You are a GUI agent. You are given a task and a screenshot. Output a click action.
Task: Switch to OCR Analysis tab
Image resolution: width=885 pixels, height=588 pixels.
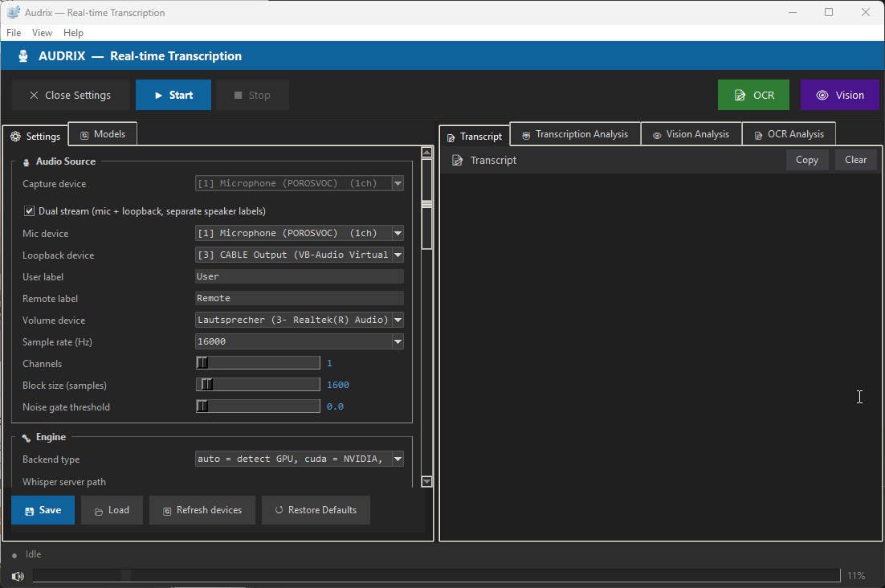[x=789, y=133]
